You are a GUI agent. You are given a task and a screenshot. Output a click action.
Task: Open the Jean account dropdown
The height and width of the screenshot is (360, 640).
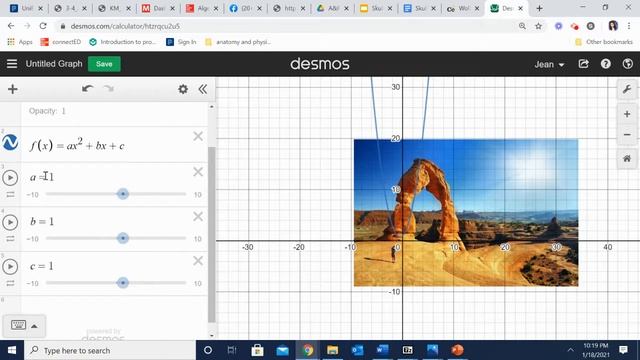549,64
